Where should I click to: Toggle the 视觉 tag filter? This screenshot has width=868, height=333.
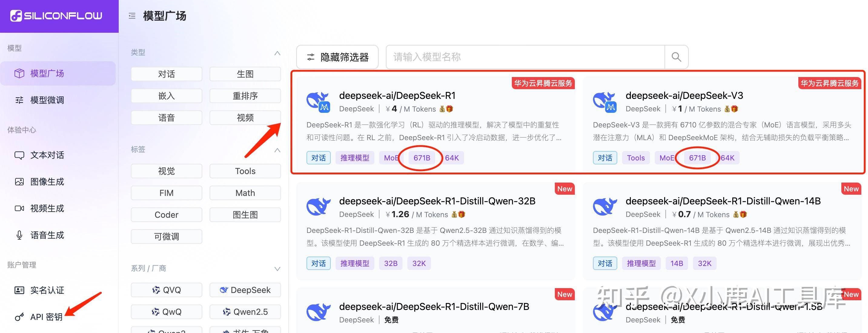pos(167,171)
